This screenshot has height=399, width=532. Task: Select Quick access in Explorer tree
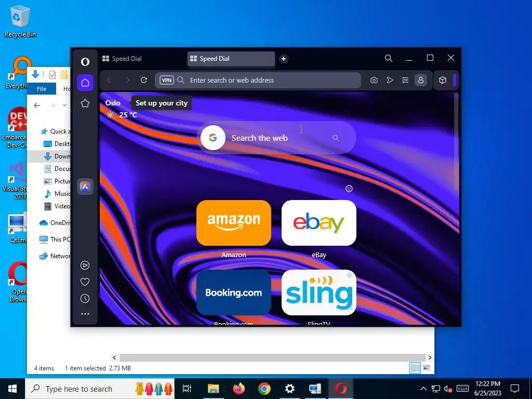pos(56,131)
